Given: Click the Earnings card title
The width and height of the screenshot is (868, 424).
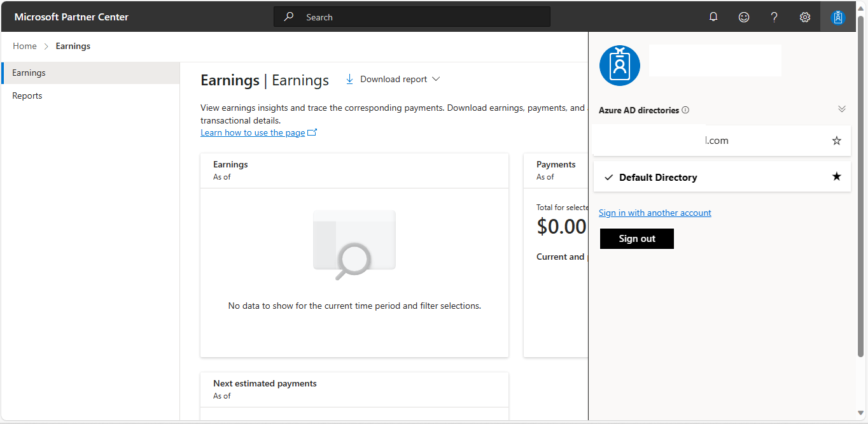Looking at the screenshot, I should pyautogui.click(x=230, y=164).
